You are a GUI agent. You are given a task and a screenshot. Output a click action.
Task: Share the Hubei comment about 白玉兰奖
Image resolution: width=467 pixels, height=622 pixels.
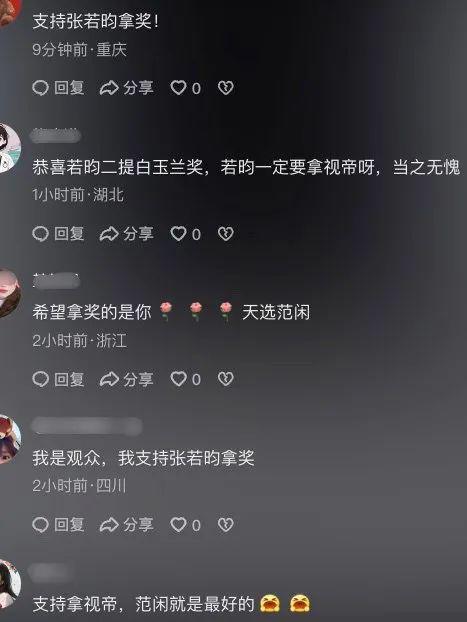coord(126,234)
